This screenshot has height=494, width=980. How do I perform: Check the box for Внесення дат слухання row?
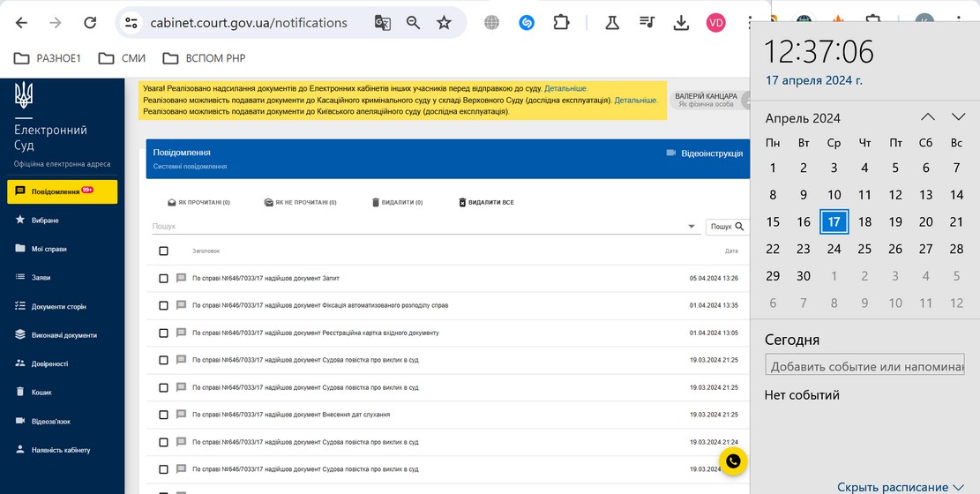click(x=164, y=415)
